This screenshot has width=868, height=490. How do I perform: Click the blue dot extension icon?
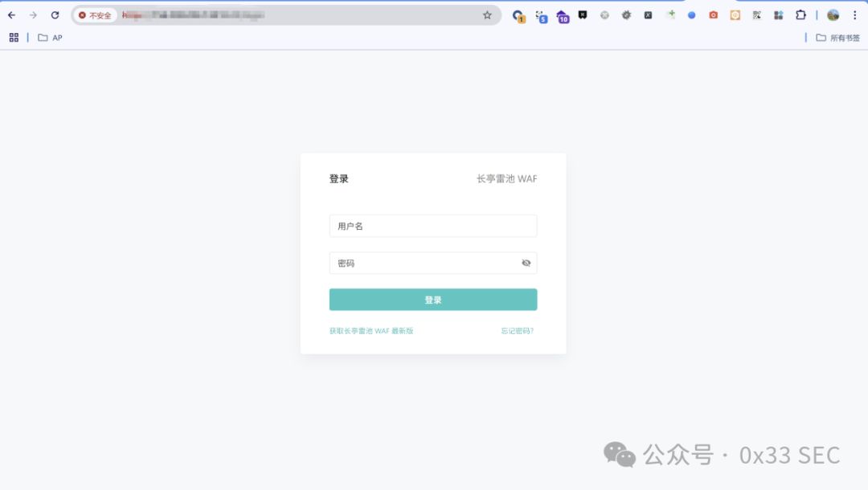(691, 14)
